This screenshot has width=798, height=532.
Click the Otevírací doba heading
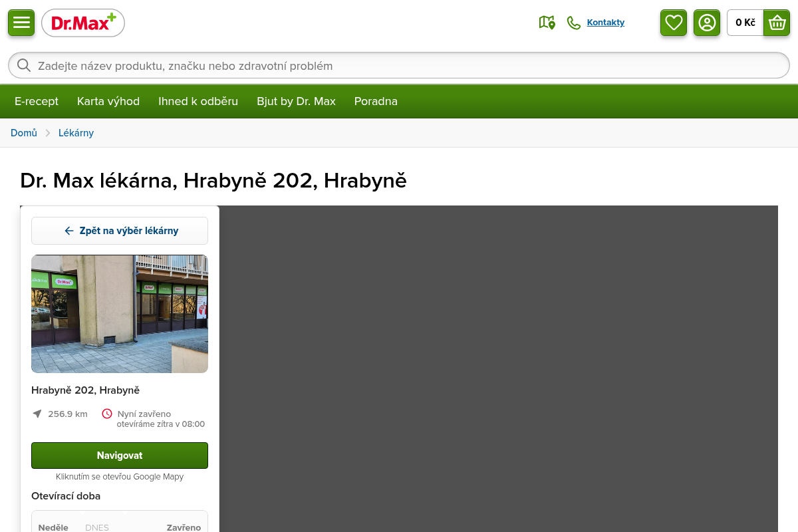66,496
